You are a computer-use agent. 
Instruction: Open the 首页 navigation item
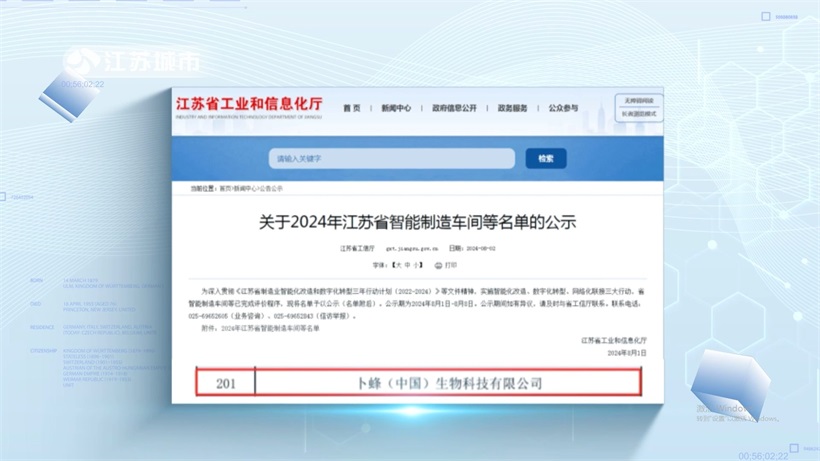click(352, 108)
